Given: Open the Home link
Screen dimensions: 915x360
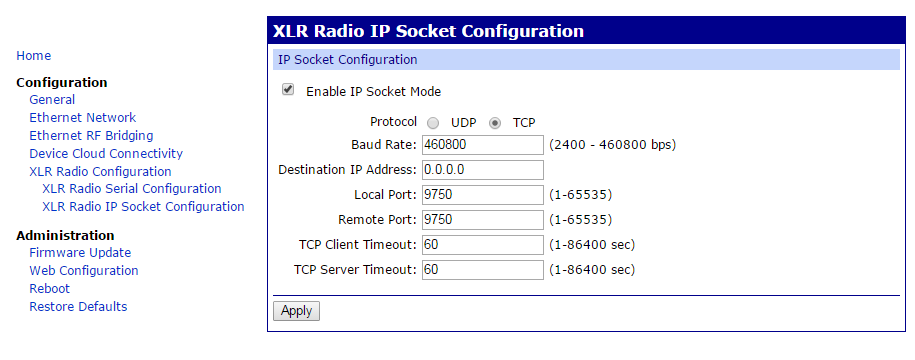Looking at the screenshot, I should pyautogui.click(x=33, y=55).
